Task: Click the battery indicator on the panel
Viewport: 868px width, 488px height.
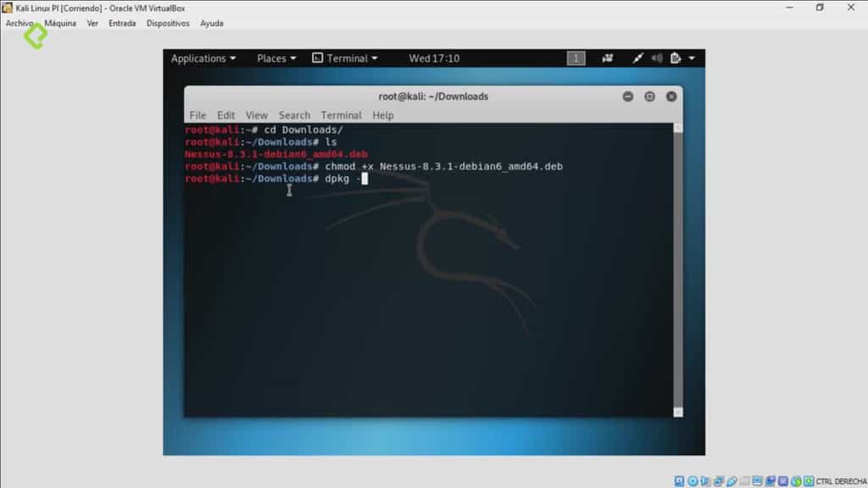Action: pyautogui.click(x=674, y=58)
